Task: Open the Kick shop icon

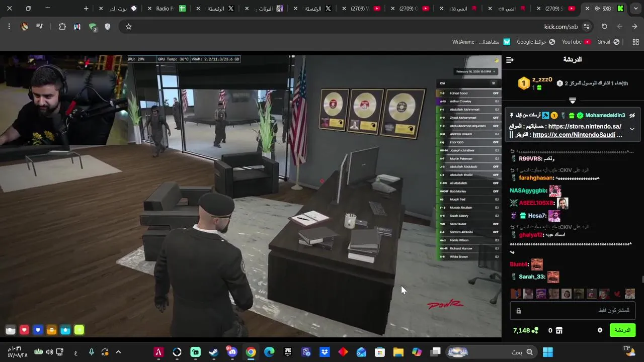Action: 559,330
